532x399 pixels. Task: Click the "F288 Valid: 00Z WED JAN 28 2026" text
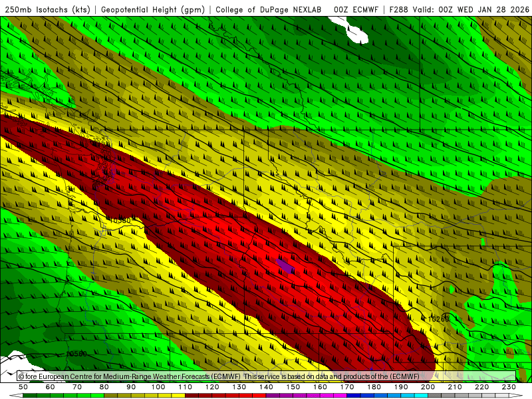tap(459, 10)
